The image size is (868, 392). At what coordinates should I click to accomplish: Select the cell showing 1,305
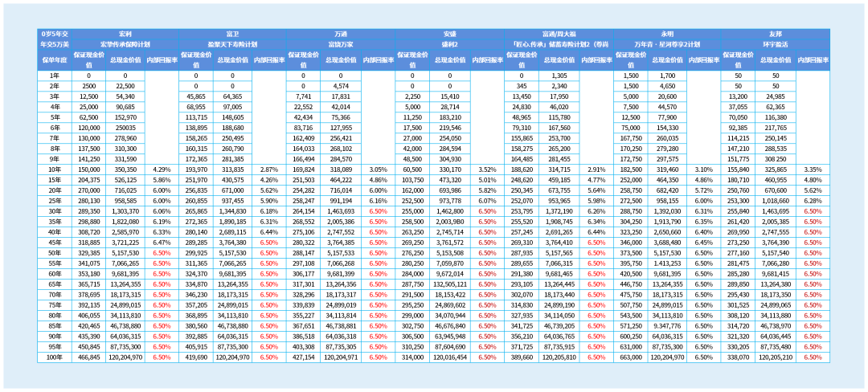pos(559,76)
